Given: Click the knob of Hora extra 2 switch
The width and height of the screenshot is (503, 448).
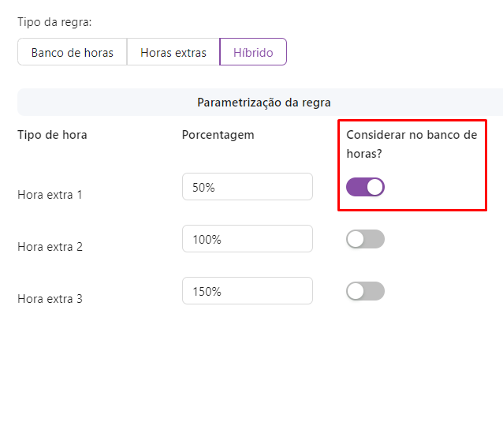Looking at the screenshot, I should (356, 239).
